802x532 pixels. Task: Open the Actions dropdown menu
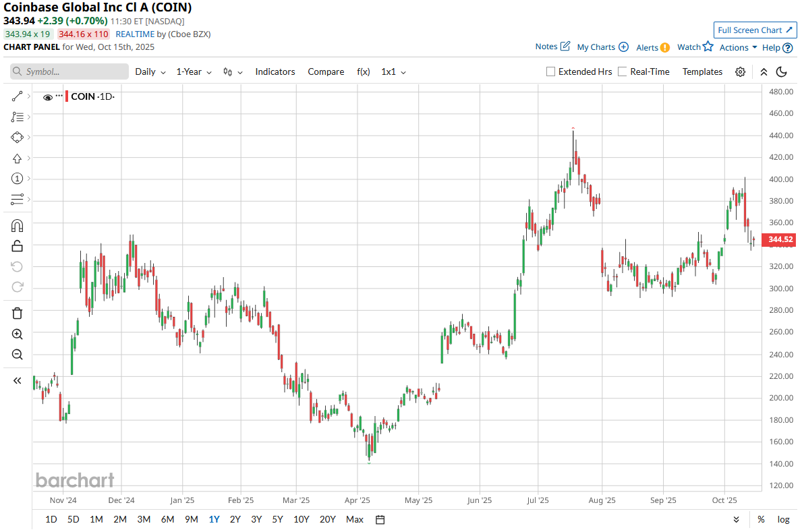coord(738,47)
